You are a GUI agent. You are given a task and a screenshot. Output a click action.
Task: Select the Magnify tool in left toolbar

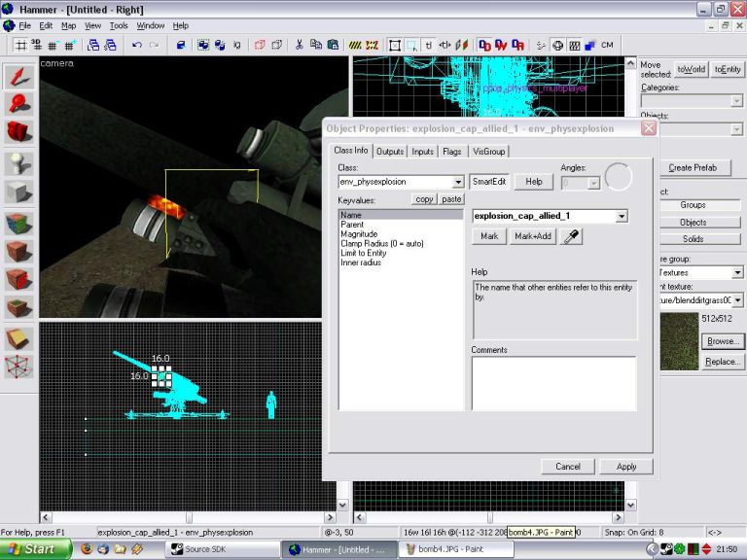18,104
